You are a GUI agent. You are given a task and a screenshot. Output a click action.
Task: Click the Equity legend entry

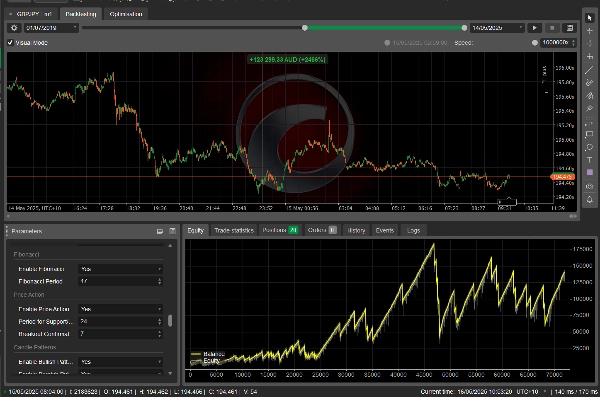pos(205,361)
